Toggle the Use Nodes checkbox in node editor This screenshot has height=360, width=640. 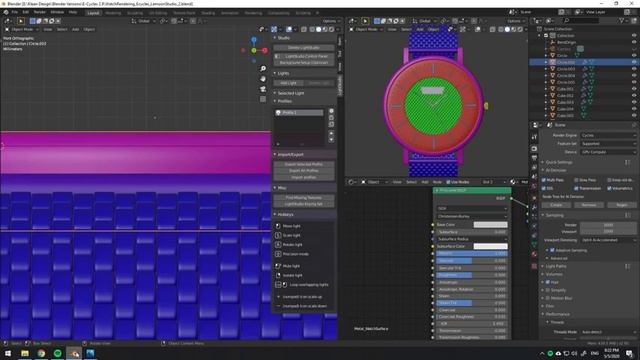[x=448, y=182]
